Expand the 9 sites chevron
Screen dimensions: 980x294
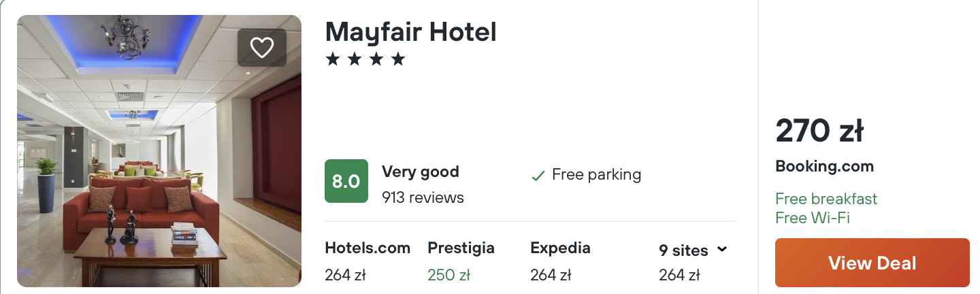pos(722,249)
